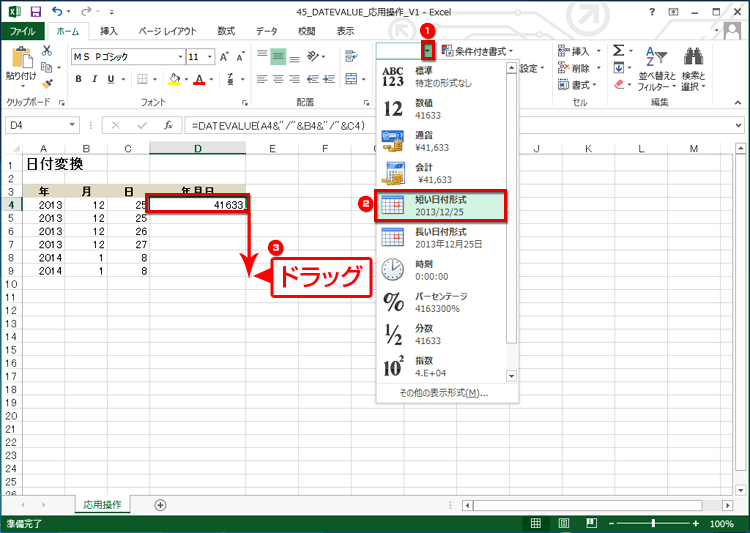The width and height of the screenshot is (750, 533).
Task: Switch to Page Layout view icon
Action: (x=563, y=523)
